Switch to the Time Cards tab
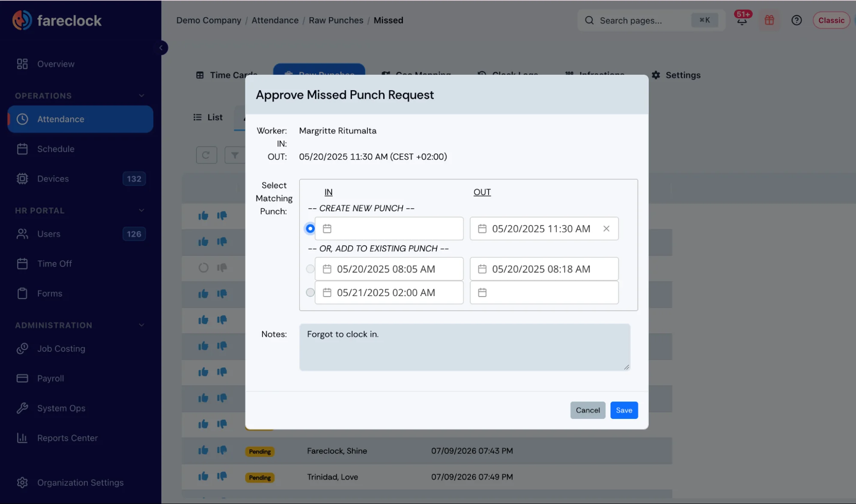 (226, 75)
